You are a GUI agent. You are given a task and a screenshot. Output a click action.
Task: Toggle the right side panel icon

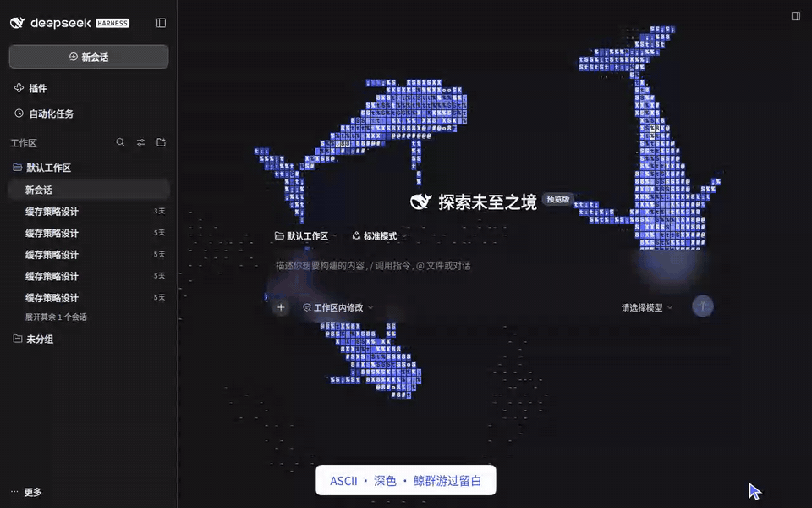796,16
